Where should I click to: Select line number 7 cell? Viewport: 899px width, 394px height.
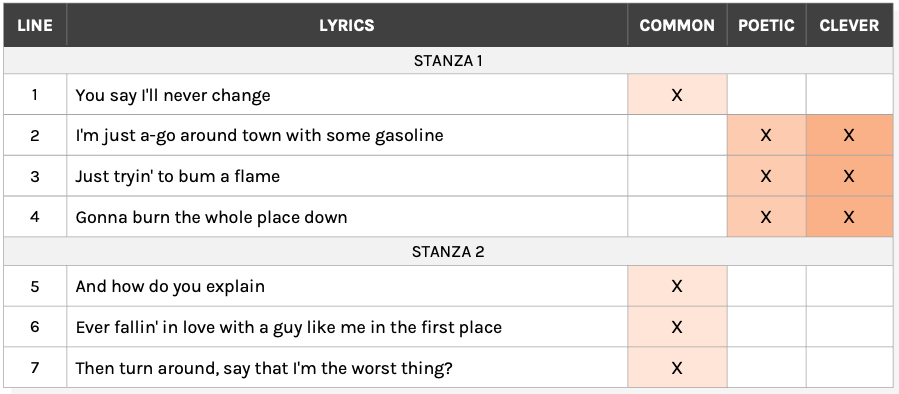[x=35, y=368]
